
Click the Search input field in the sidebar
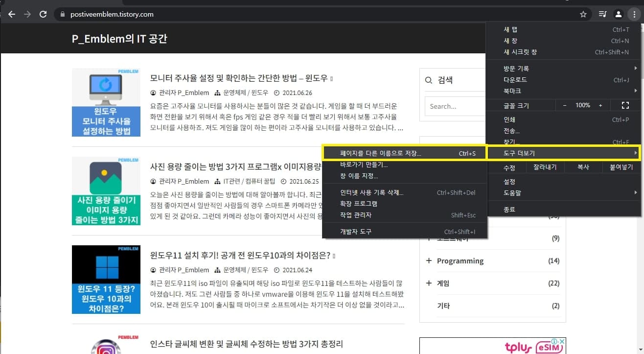(x=455, y=106)
